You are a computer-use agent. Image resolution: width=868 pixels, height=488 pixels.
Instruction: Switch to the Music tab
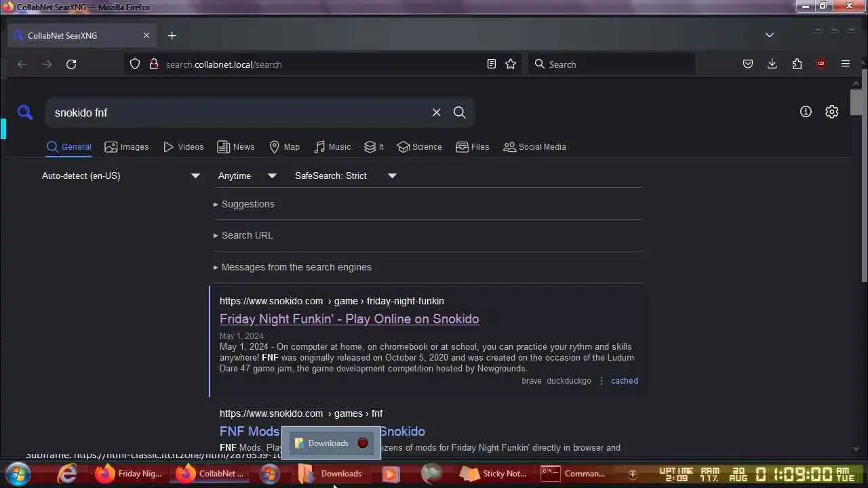tap(332, 147)
